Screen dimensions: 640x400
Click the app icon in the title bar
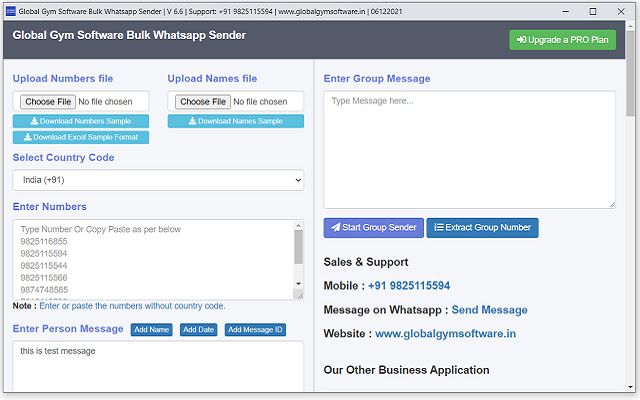[10, 10]
